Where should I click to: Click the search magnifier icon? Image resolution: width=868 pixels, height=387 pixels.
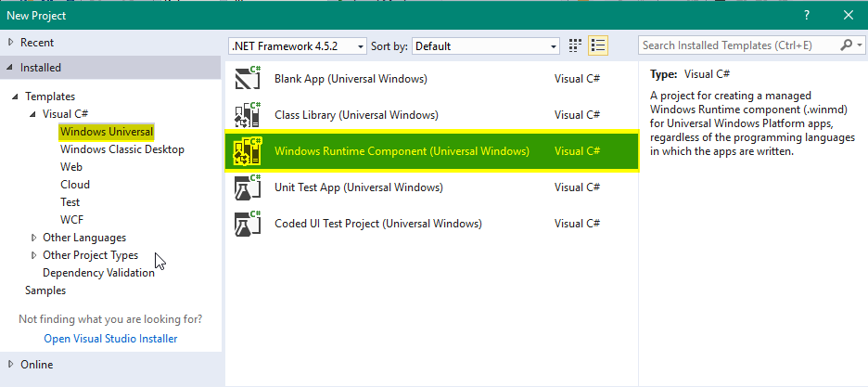846,45
